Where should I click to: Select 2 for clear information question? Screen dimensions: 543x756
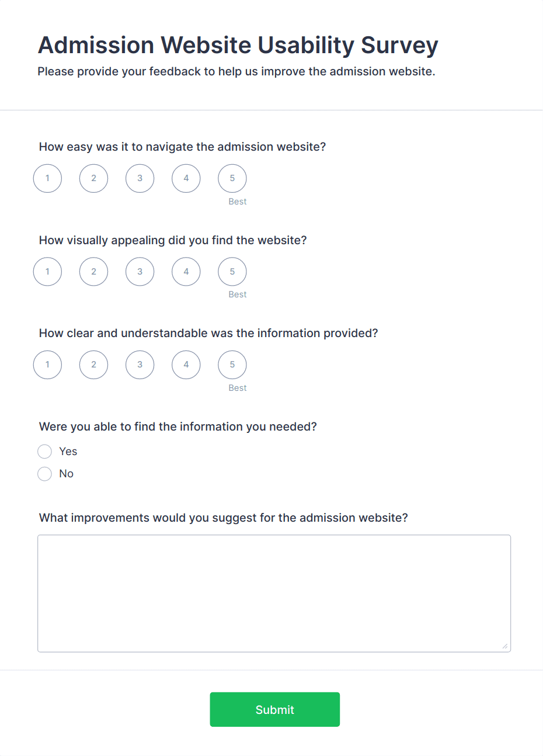(x=93, y=365)
